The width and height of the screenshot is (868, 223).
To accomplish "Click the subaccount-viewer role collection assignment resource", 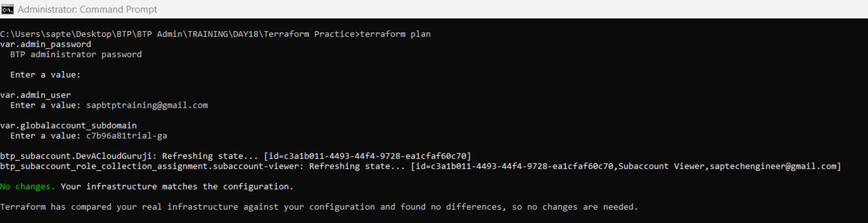I will point(152,166).
